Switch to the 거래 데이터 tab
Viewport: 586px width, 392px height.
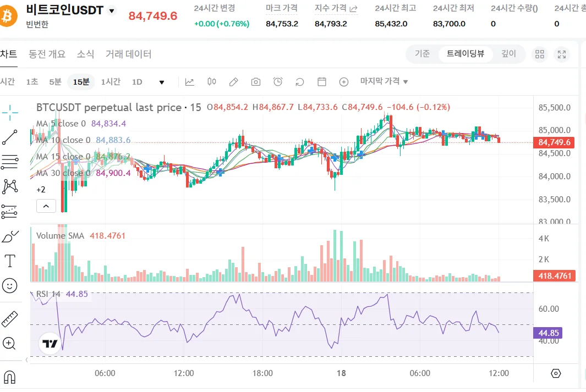tap(129, 54)
